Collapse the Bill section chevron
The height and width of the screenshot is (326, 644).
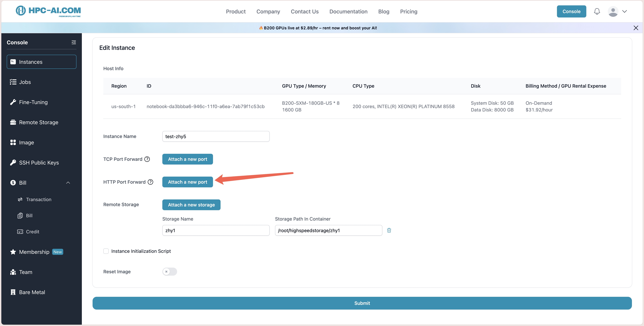click(x=68, y=183)
